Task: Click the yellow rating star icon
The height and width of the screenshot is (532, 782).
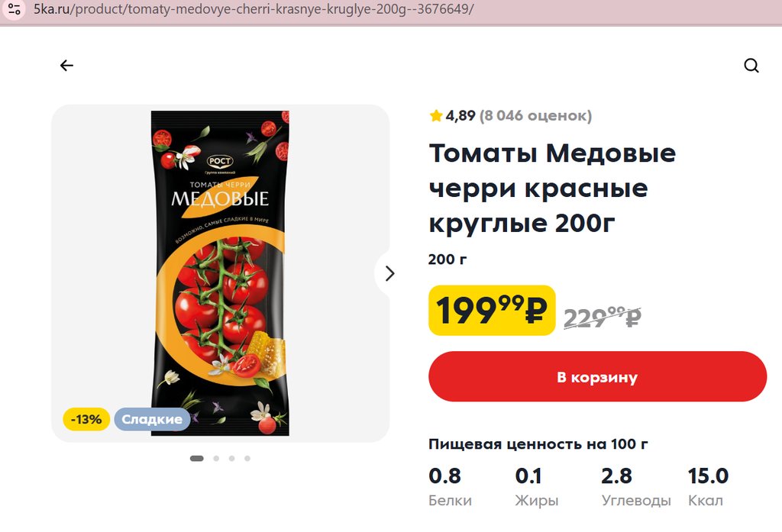Action: (x=436, y=116)
